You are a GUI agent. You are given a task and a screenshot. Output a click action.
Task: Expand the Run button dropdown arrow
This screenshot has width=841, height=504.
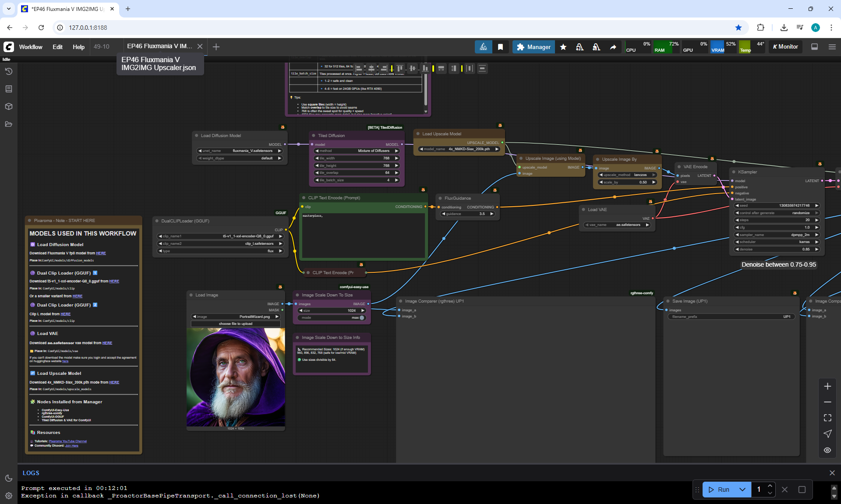(x=742, y=490)
